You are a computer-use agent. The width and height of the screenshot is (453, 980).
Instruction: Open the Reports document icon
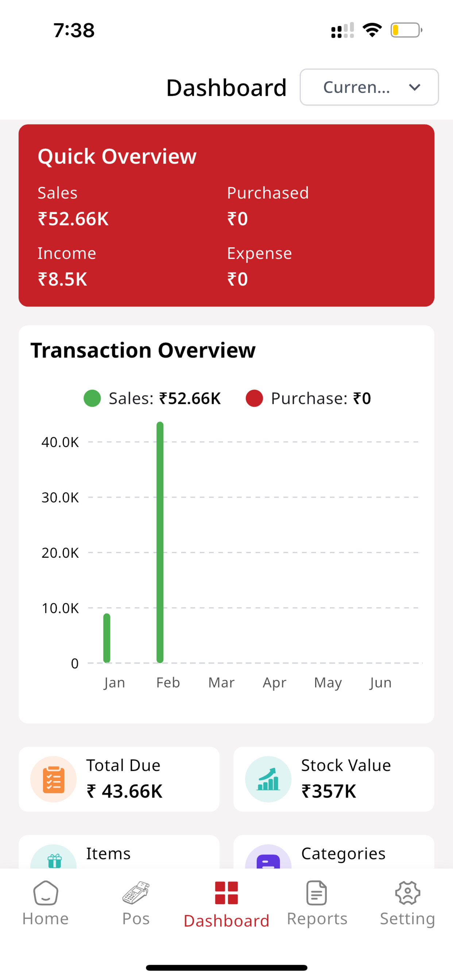point(317,892)
